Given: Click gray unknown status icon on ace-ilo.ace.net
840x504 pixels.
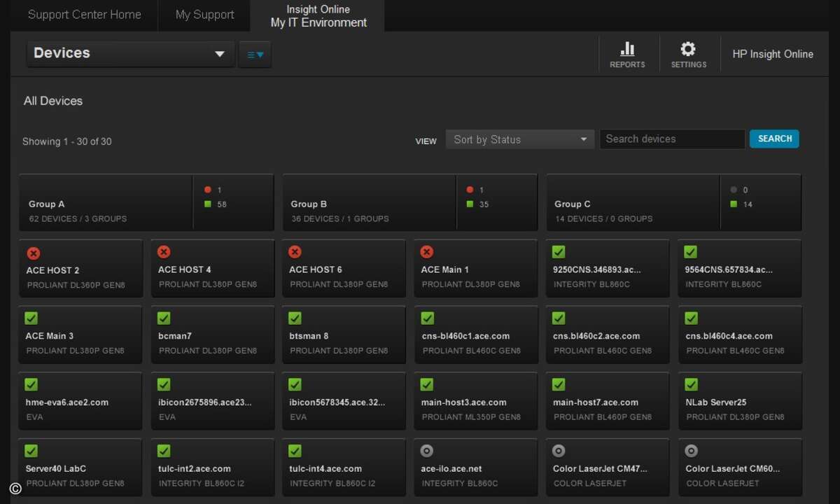Looking at the screenshot, I should tap(427, 451).
